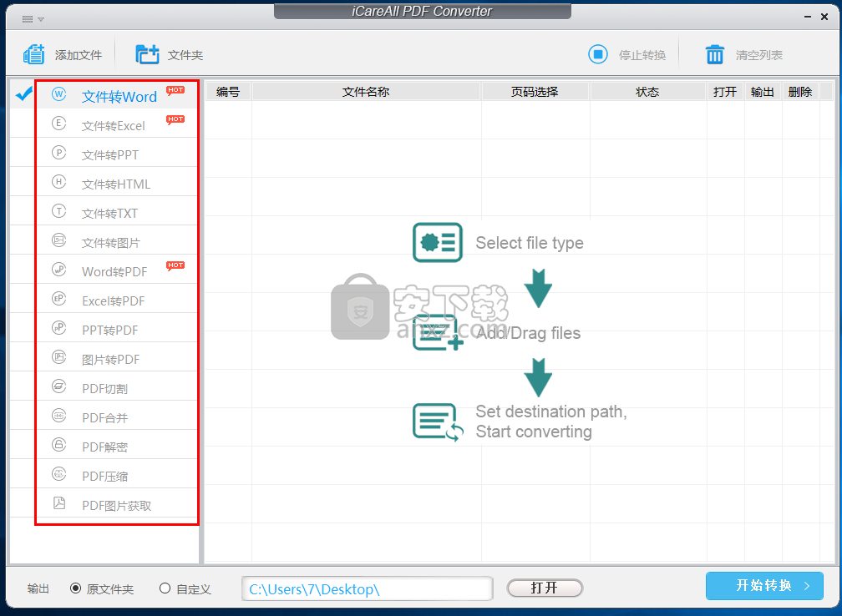
Task: Click the 编号 column header
Action: coord(228,92)
